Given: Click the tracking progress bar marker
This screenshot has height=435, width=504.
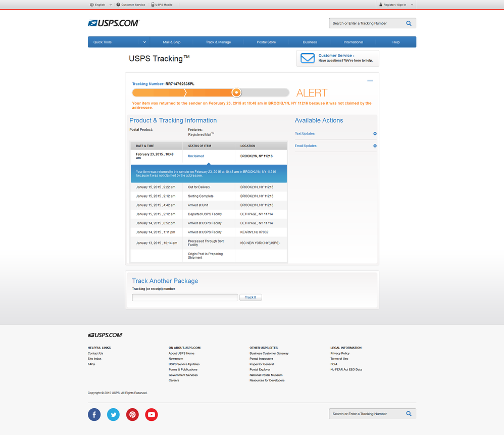Looking at the screenshot, I should click(x=236, y=92).
